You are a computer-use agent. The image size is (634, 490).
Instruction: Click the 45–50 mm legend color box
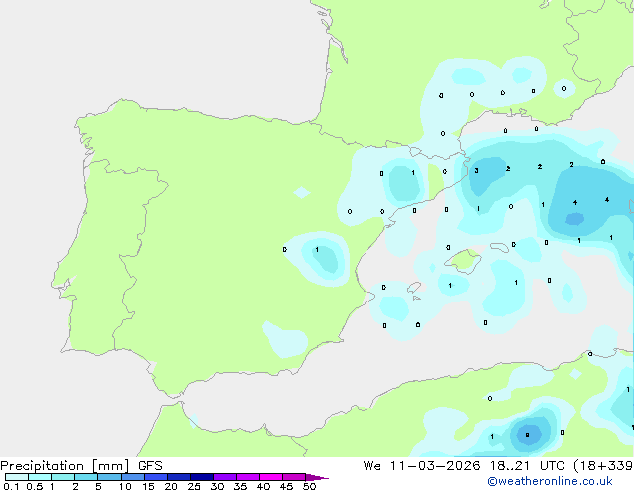294,477
